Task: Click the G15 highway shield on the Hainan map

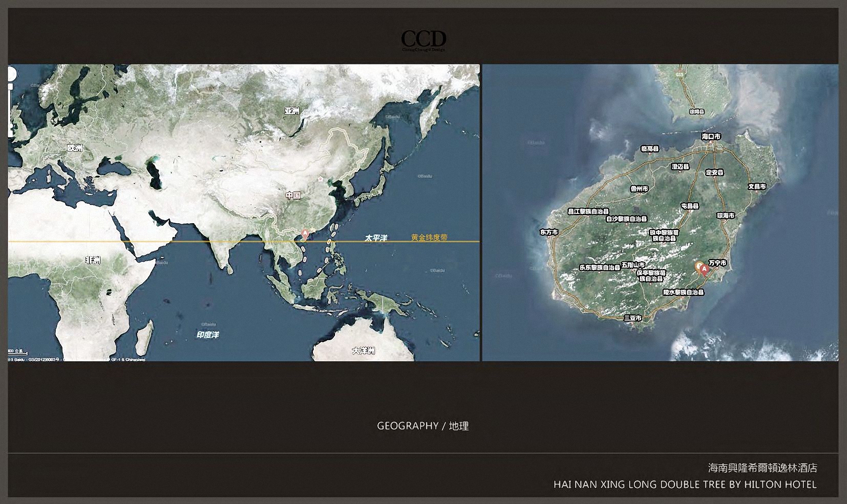Action: (x=679, y=75)
